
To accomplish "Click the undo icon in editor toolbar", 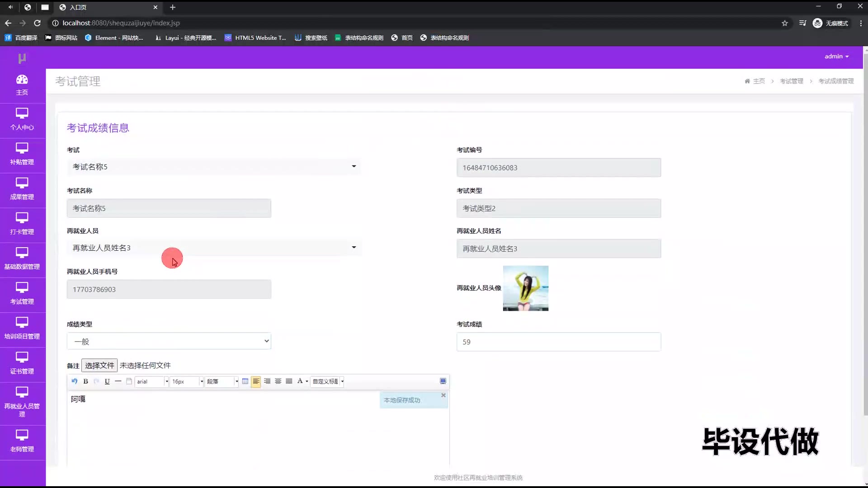I will click(74, 381).
